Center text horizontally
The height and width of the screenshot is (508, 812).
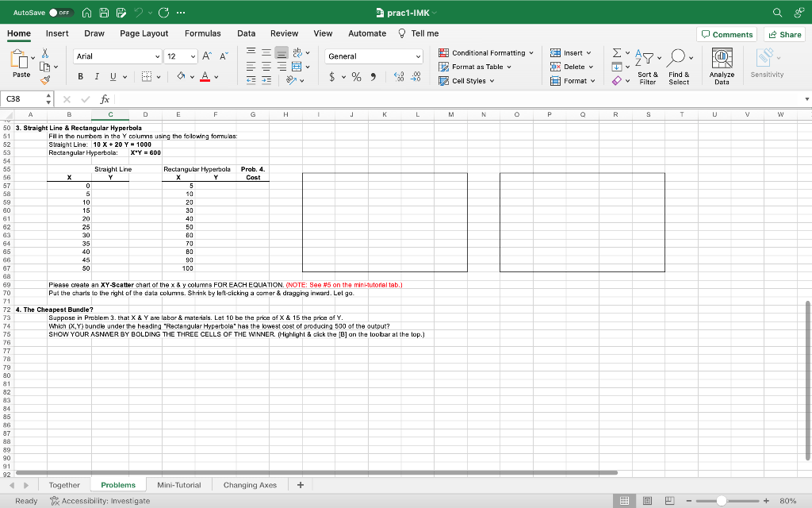pos(266,67)
